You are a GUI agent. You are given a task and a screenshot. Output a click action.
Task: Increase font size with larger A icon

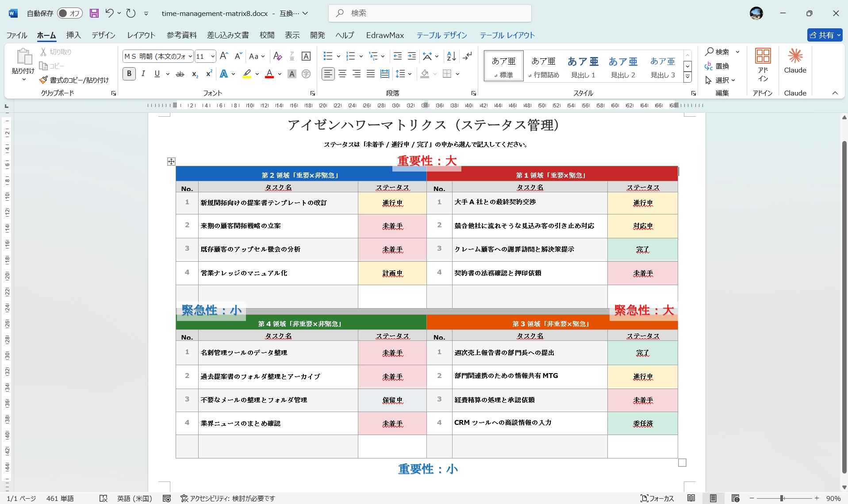[224, 56]
